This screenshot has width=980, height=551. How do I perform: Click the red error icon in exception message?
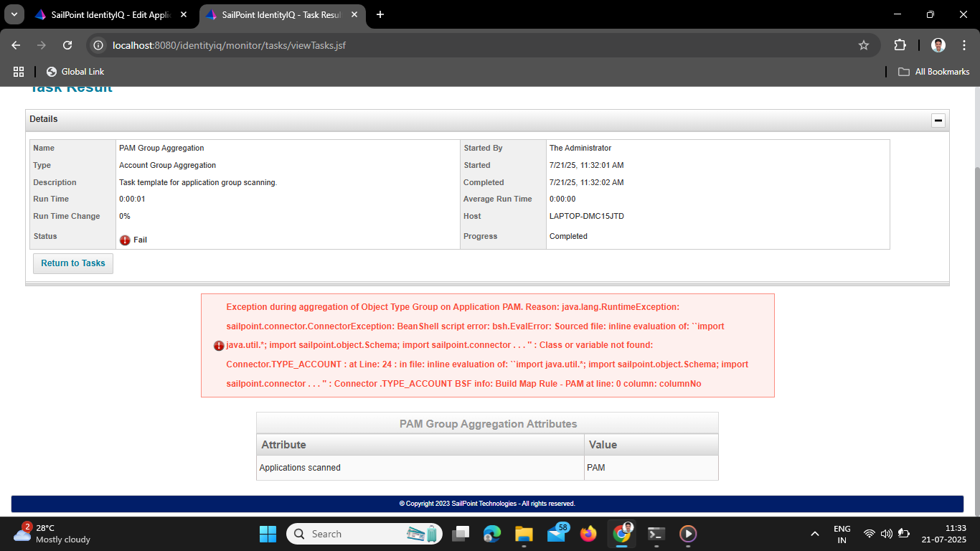click(220, 346)
